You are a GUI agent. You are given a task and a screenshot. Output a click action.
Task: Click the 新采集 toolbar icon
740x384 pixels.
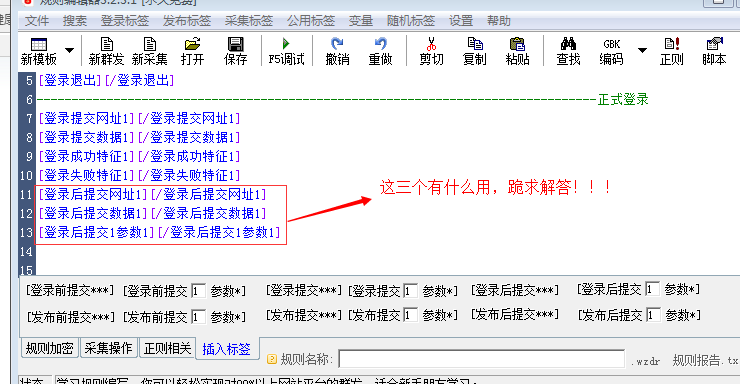pos(150,51)
